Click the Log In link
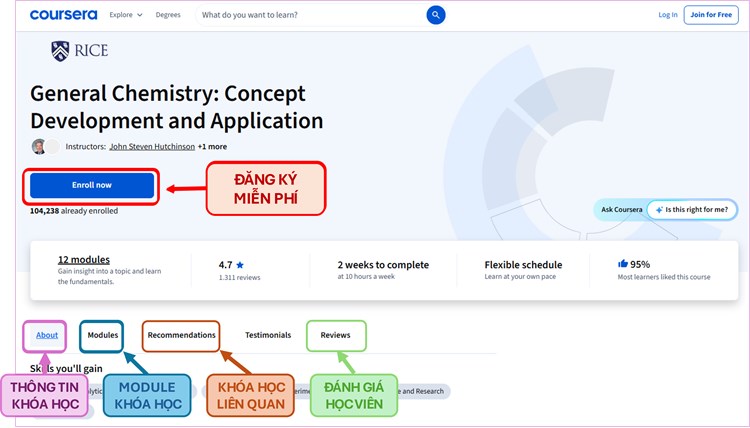 coord(668,15)
